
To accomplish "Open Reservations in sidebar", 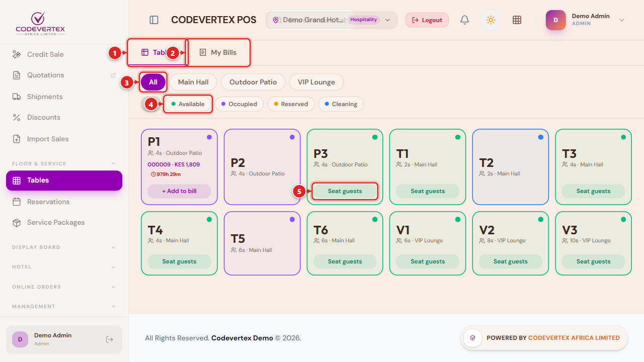I will (x=64, y=202).
